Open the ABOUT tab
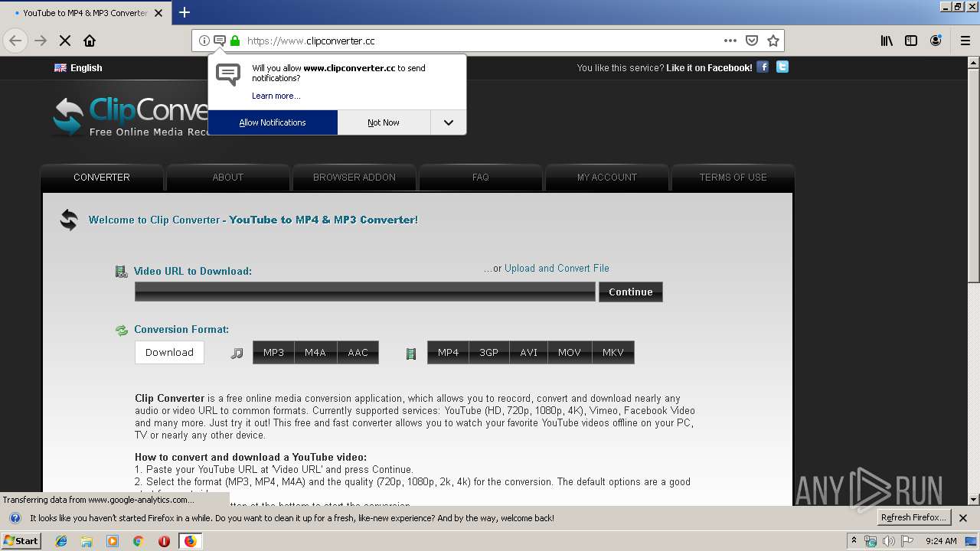This screenshot has height=551, width=980. coord(228,177)
